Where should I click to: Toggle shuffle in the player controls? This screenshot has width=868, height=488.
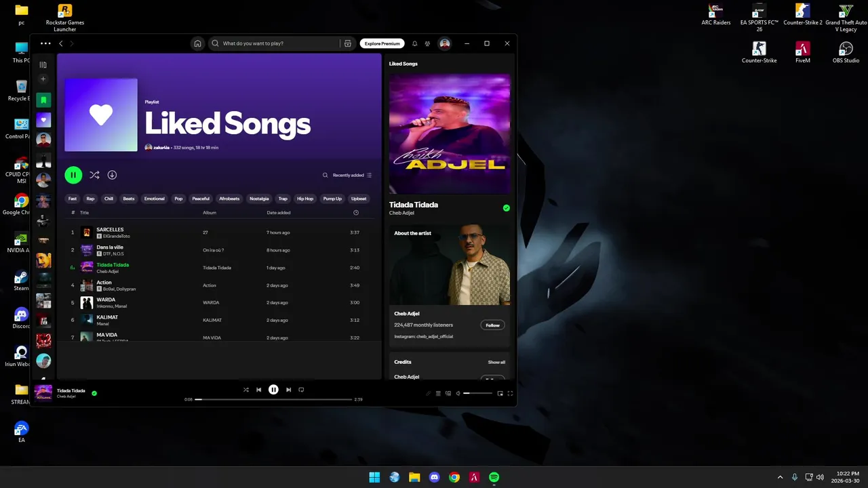pos(246,390)
